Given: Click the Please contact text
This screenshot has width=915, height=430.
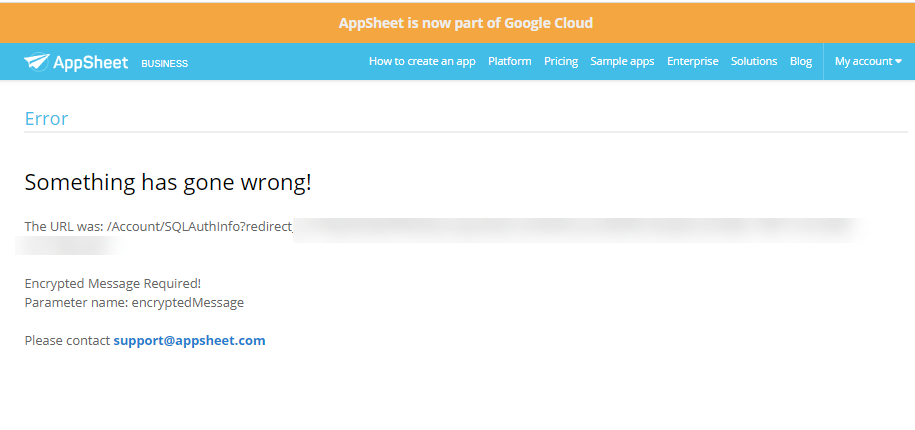Looking at the screenshot, I should coord(67,341).
